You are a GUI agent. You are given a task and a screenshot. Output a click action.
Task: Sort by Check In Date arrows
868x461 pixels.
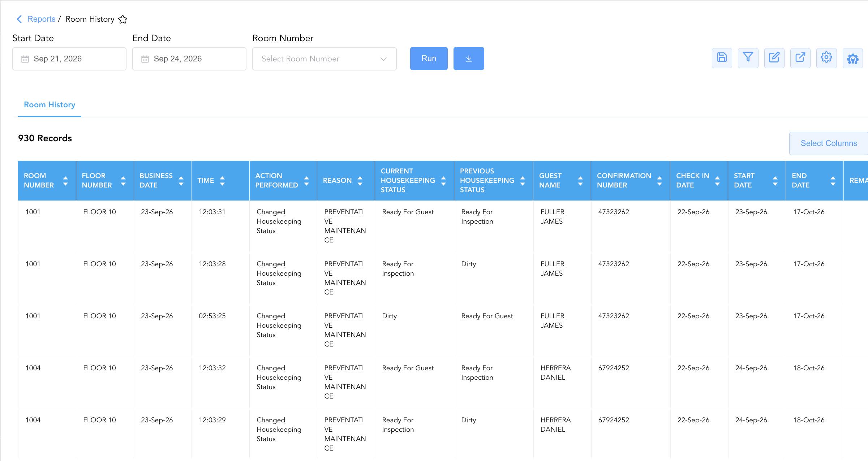[717, 181]
